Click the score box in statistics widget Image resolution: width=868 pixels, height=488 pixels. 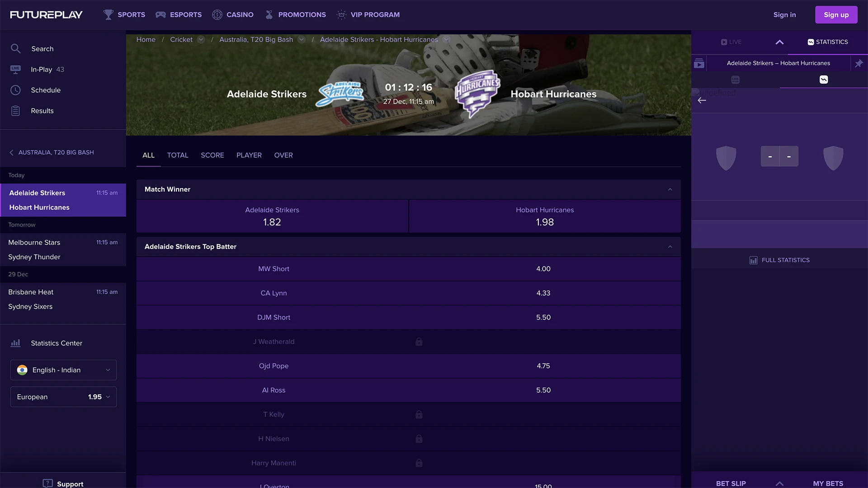click(779, 156)
